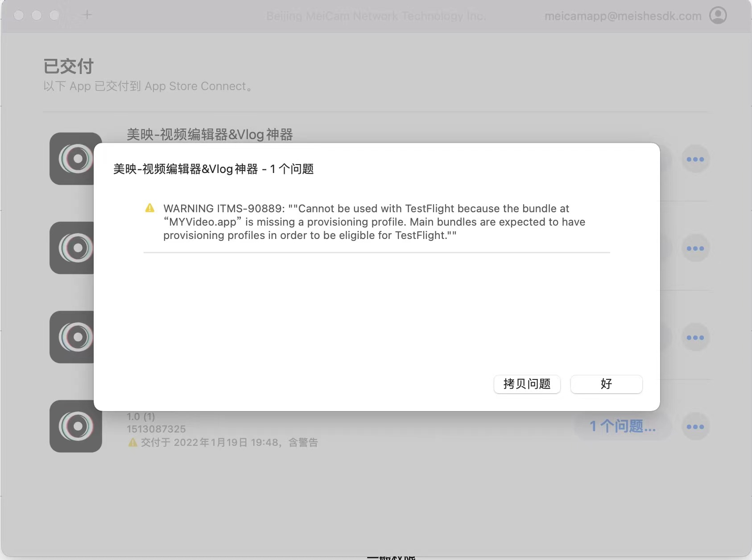Click the Apple ID number 1513087325

tap(156, 429)
